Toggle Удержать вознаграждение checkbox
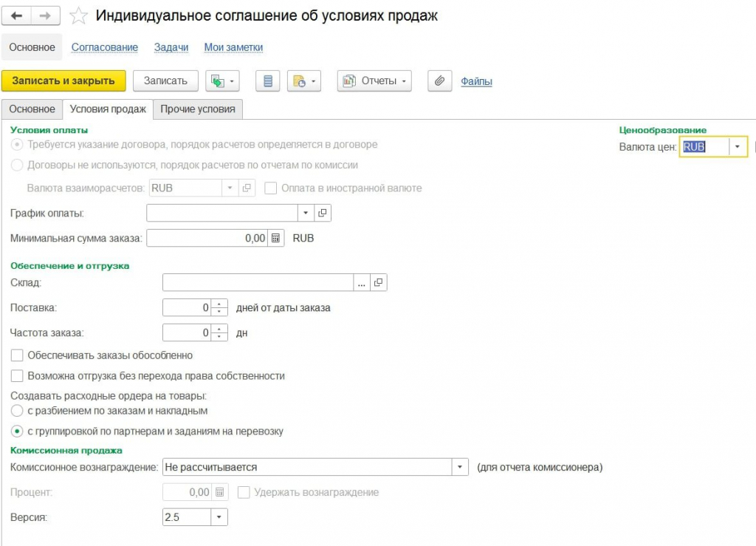The height and width of the screenshot is (546, 756). (244, 492)
